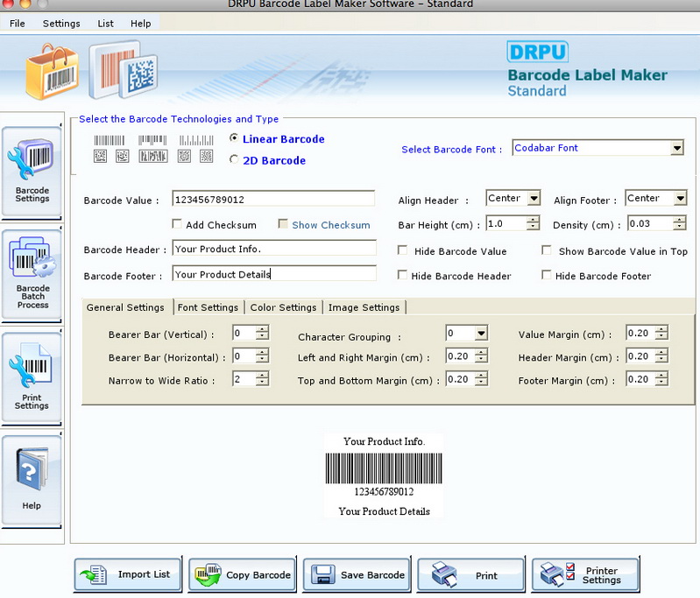Click inside the Barcode Value field
This screenshot has height=598, width=700.
point(273,200)
